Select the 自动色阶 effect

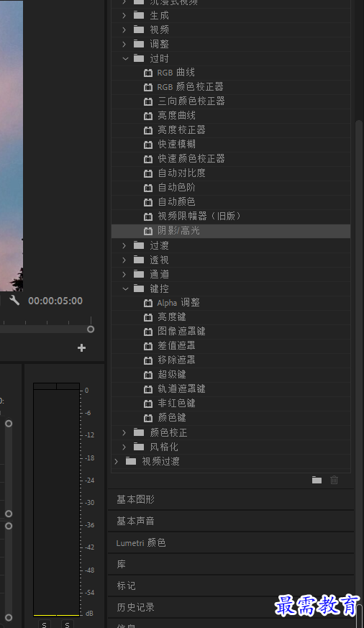[x=176, y=188]
